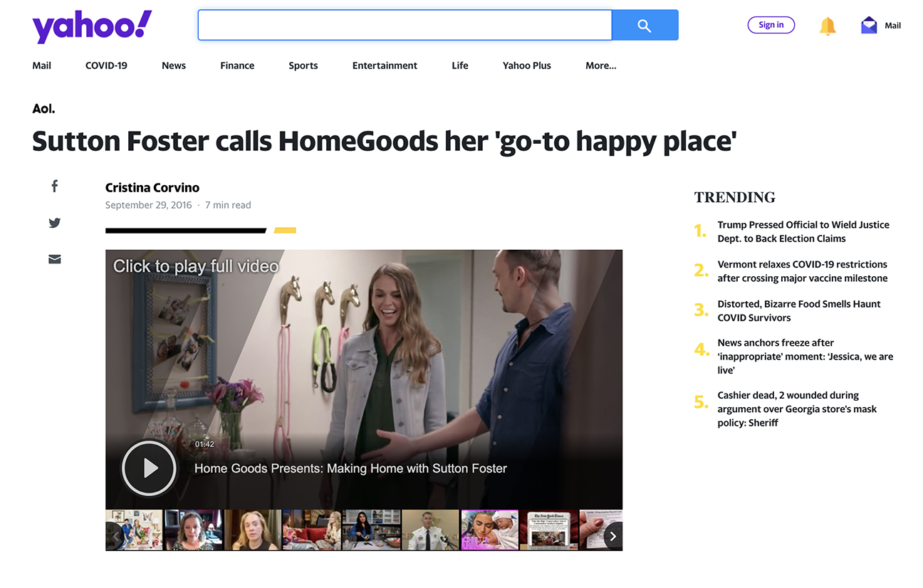This screenshot has width=923, height=588.
Task: Select thumbnail of dark-haired woman on video call
Action: pyautogui.click(x=194, y=530)
